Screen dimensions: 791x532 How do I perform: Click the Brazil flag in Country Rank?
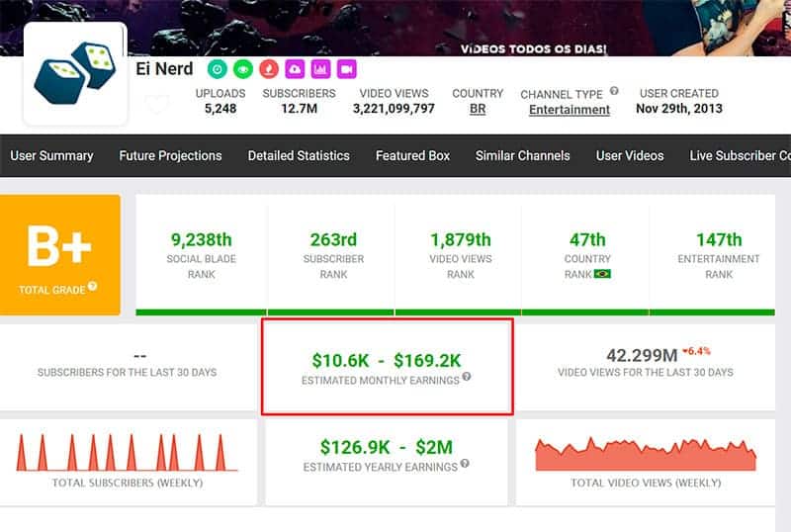602,274
